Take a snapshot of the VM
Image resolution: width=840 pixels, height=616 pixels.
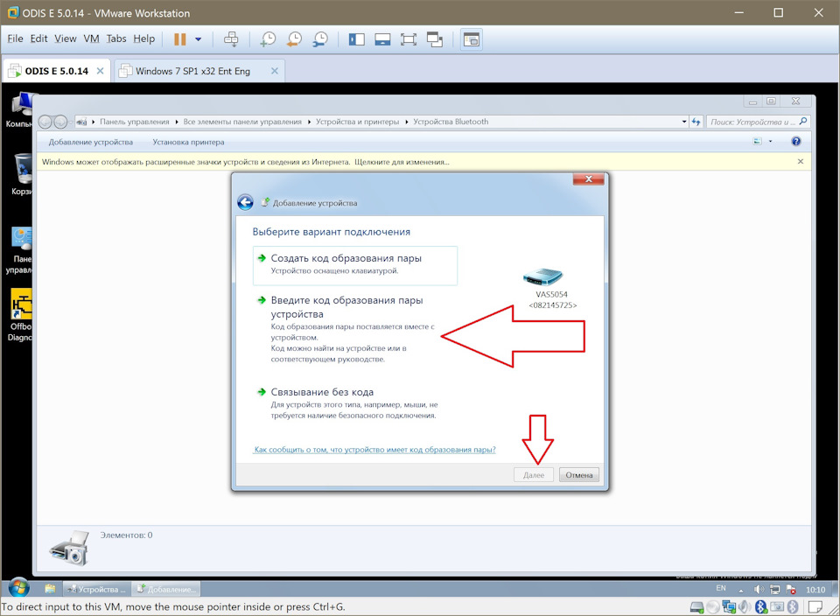pos(268,39)
